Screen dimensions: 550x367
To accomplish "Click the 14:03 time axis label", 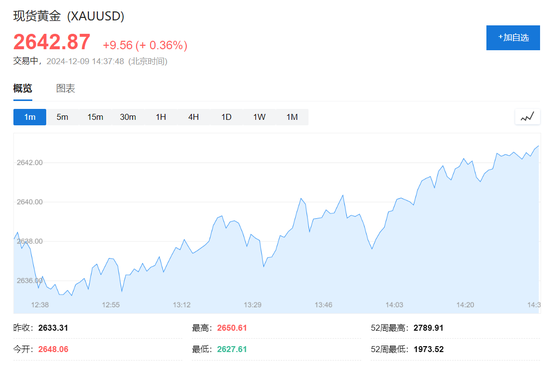I will [394, 305].
